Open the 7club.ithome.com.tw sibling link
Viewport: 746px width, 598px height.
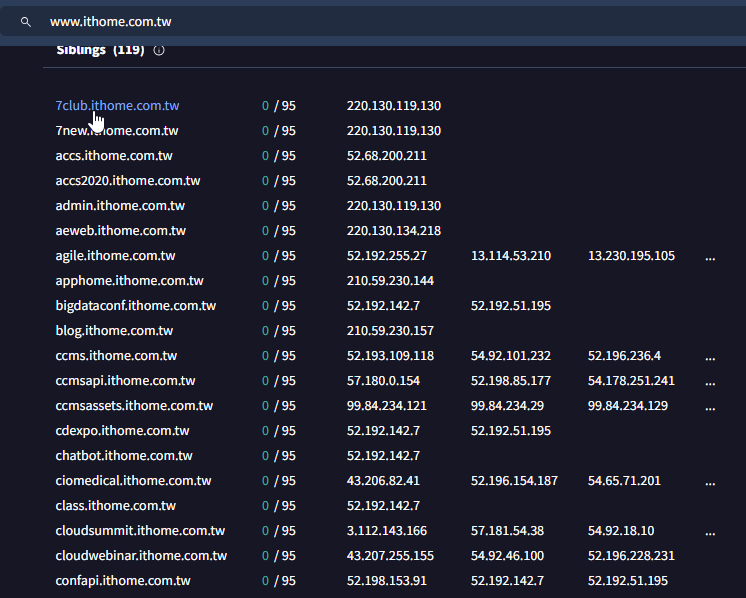tap(117, 106)
